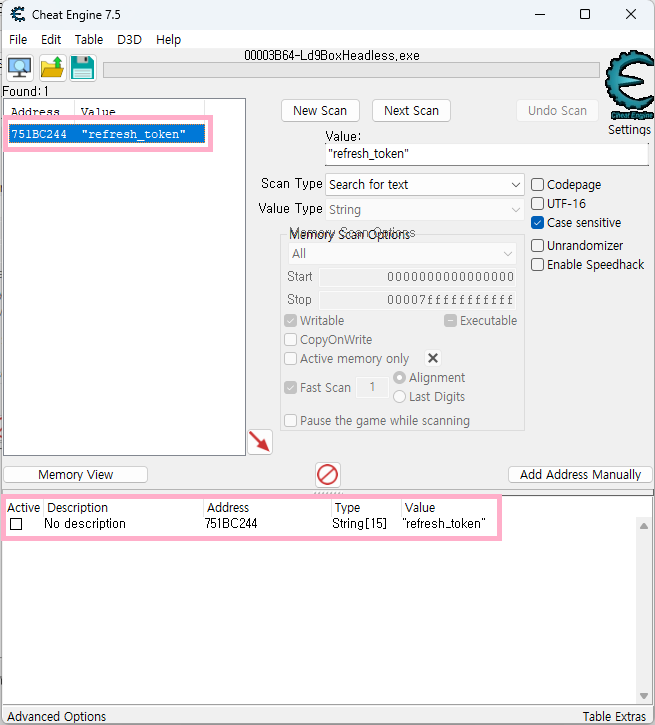Screen dimensions: 655x725
Task: Click the Value column header in results
Action: click(x=98, y=111)
